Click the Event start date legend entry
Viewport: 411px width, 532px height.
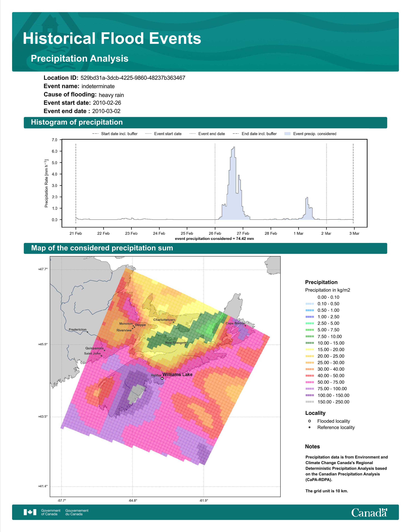163,134
